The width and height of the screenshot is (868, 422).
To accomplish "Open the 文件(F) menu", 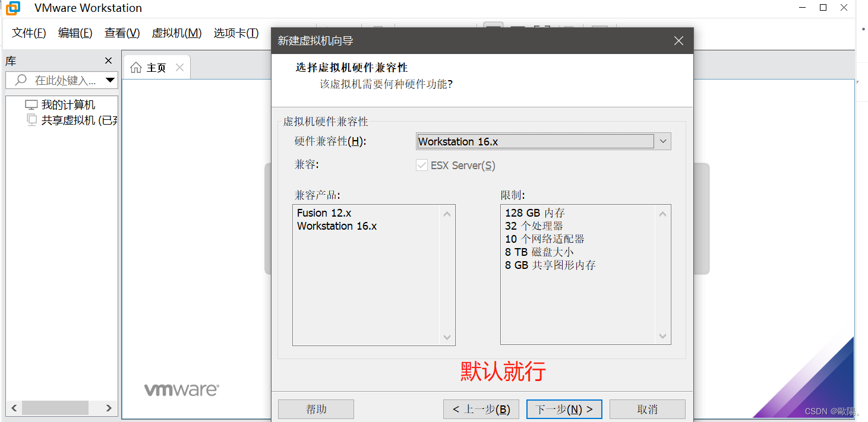I will pos(29,33).
